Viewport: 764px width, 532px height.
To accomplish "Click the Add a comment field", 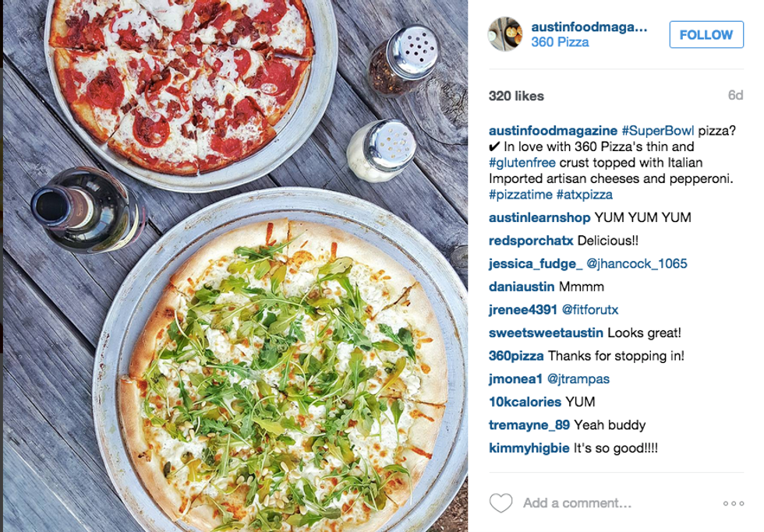I will coord(578,503).
